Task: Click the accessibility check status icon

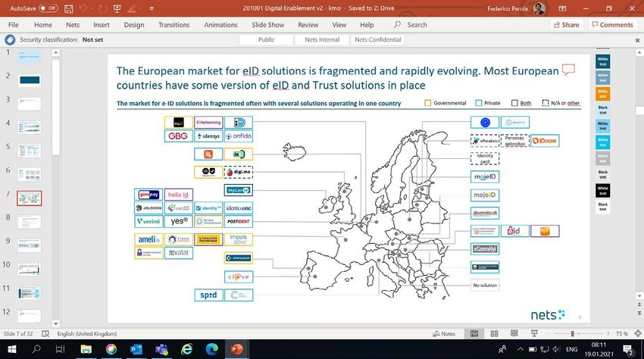Action: tap(45, 333)
